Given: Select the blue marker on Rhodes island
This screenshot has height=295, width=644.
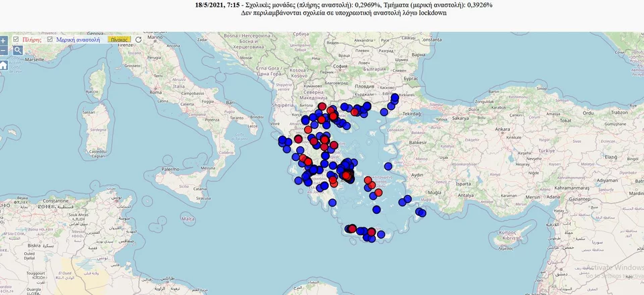Looking at the screenshot, I should pos(421,213).
